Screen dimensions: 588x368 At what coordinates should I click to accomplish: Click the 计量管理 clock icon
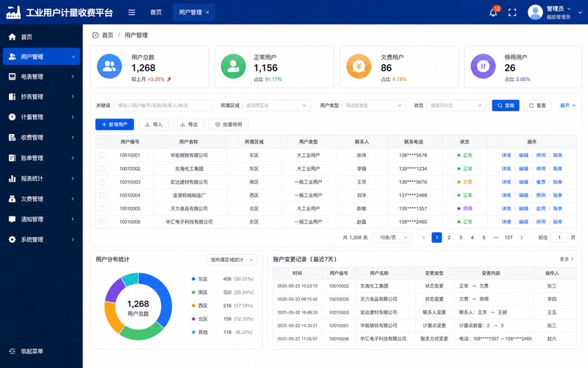tap(12, 117)
